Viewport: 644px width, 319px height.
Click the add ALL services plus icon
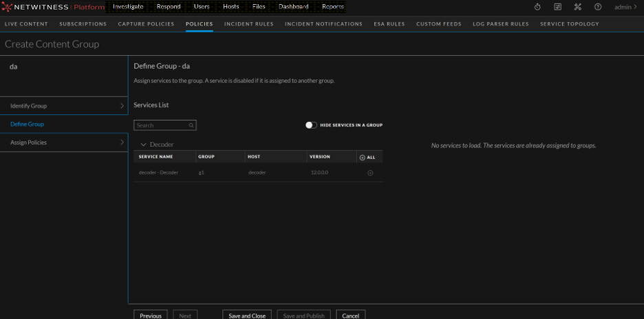pyautogui.click(x=363, y=157)
